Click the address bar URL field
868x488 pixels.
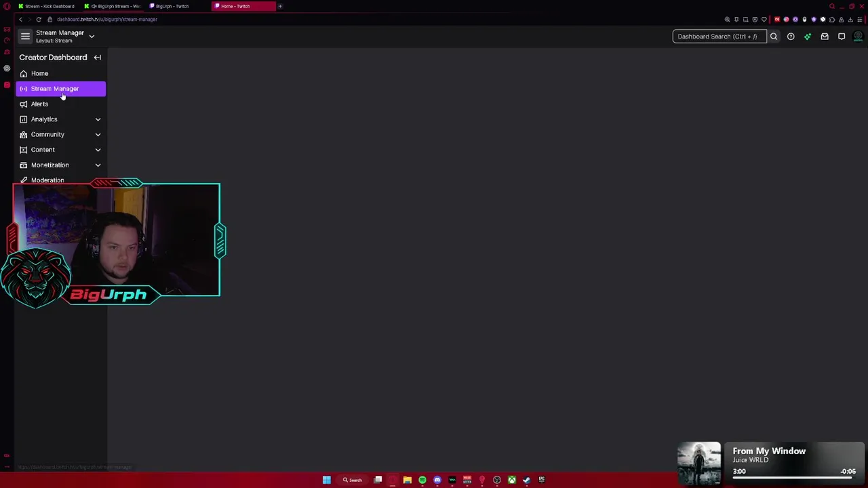107,20
